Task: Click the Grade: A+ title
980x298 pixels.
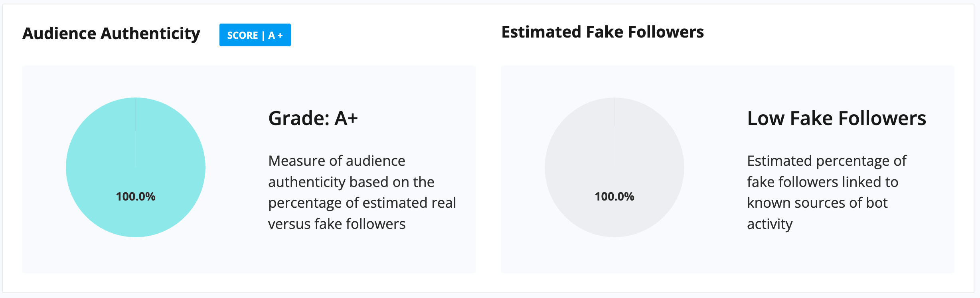Action: (x=313, y=118)
